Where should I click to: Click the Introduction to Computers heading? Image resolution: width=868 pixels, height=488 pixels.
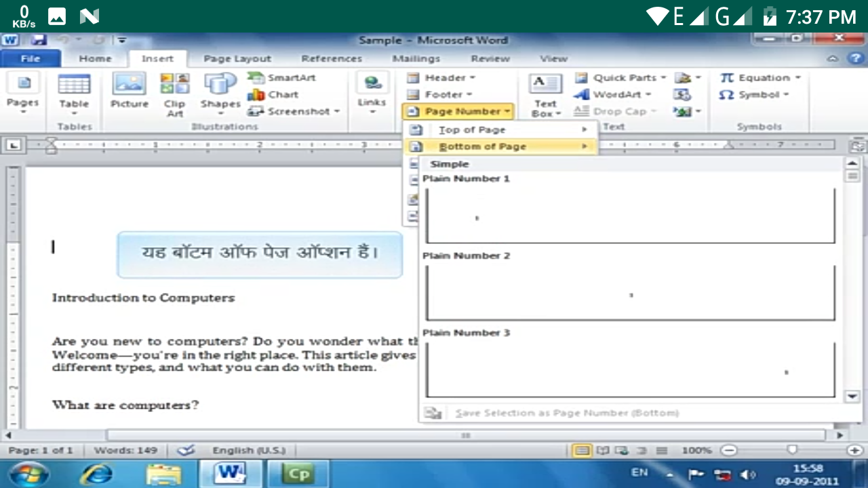(143, 298)
